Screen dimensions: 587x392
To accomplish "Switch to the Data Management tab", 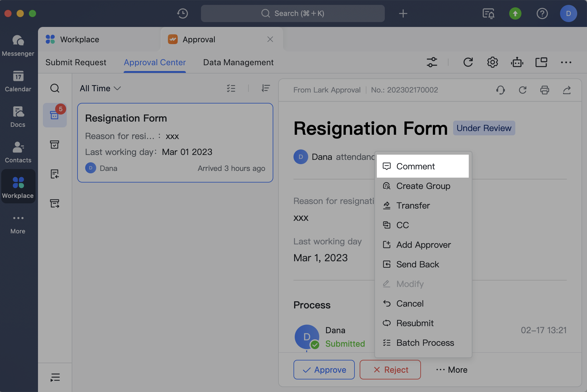I will pyautogui.click(x=238, y=62).
